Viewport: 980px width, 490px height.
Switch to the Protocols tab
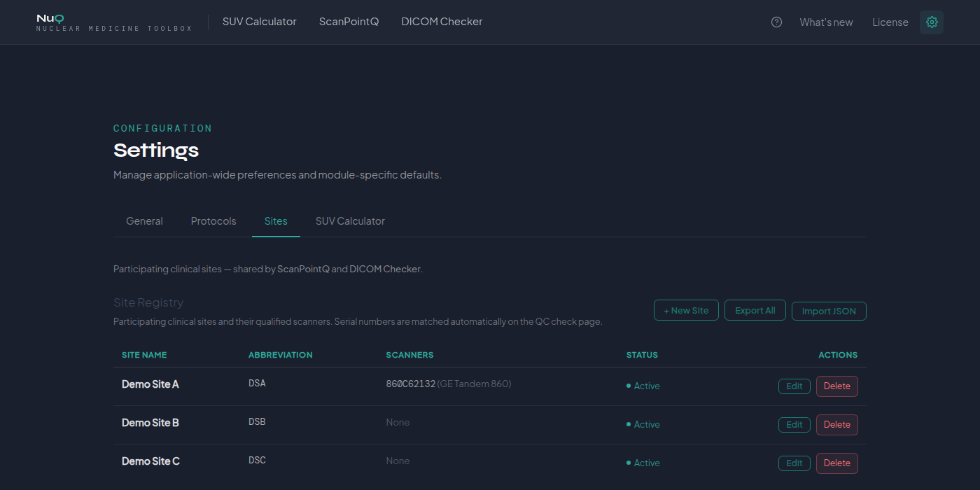[213, 221]
